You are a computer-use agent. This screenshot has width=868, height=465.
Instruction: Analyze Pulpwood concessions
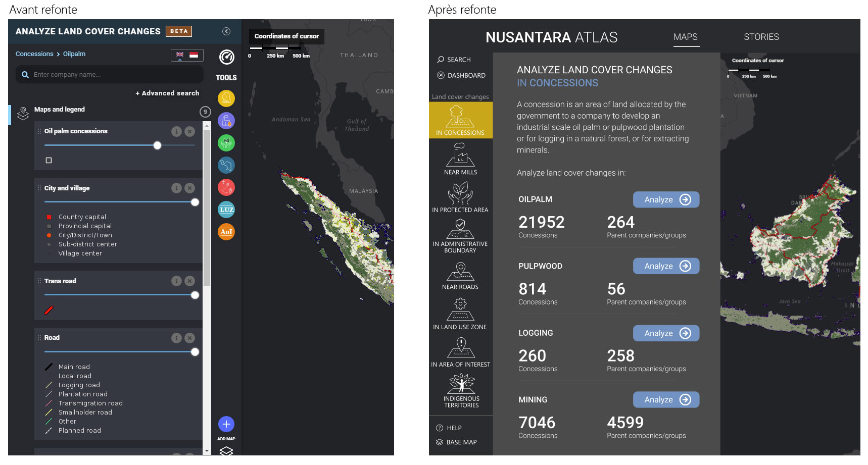666,266
